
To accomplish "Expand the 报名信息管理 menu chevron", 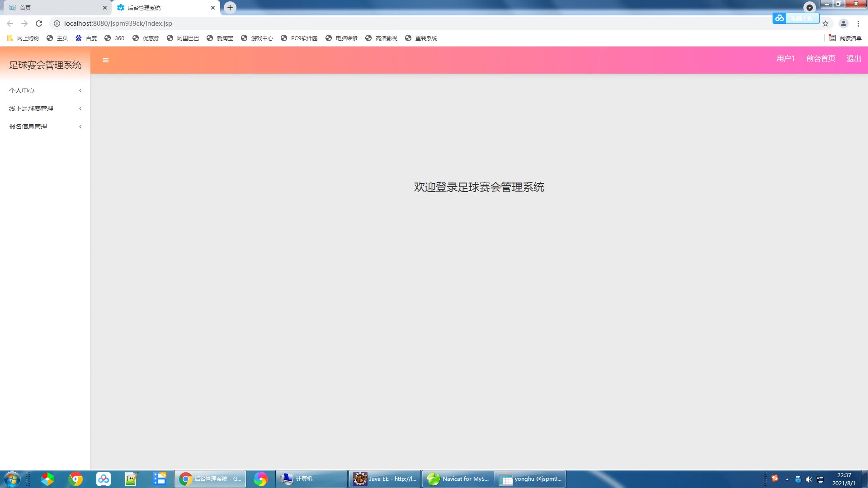I will pos(80,127).
